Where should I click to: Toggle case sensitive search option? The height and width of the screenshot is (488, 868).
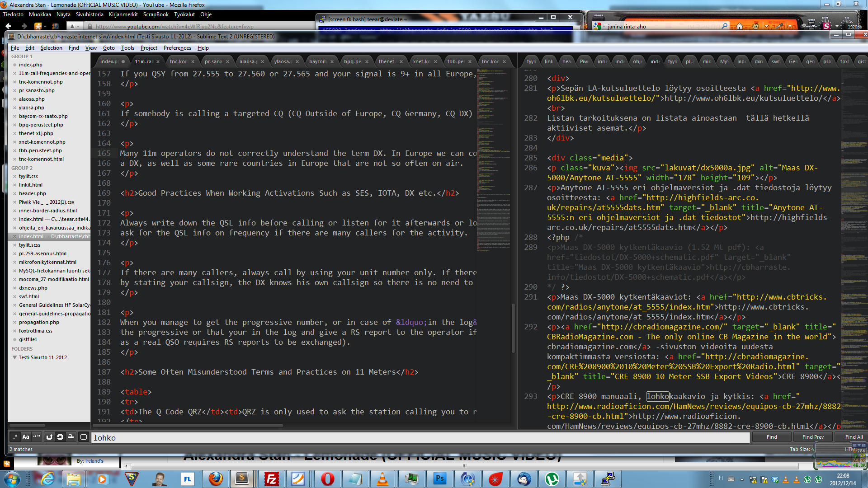point(26,437)
